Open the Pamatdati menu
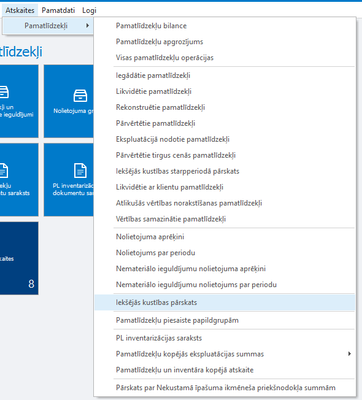The height and width of the screenshot is (400, 362). (x=58, y=10)
